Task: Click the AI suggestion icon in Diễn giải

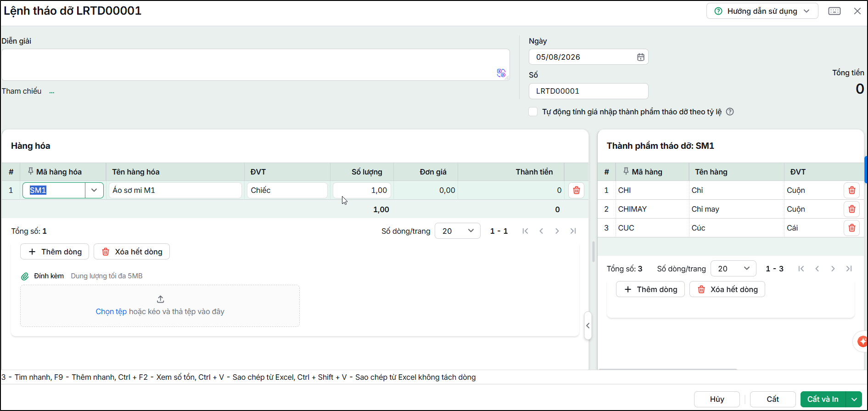Action: (501, 73)
